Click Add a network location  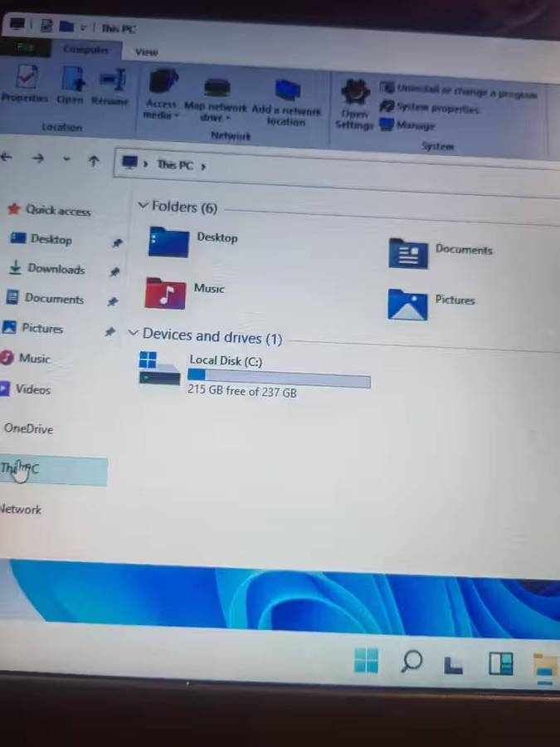[287, 102]
